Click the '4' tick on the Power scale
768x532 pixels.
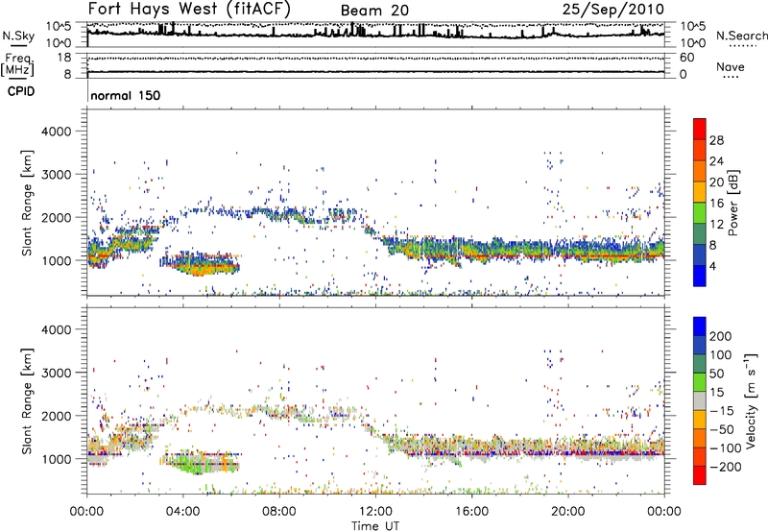coord(712,266)
